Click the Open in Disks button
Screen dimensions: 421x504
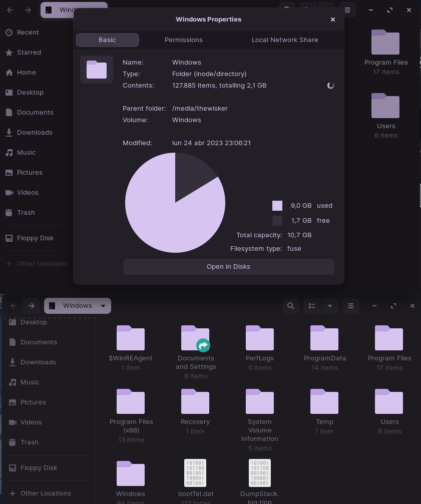click(x=228, y=266)
